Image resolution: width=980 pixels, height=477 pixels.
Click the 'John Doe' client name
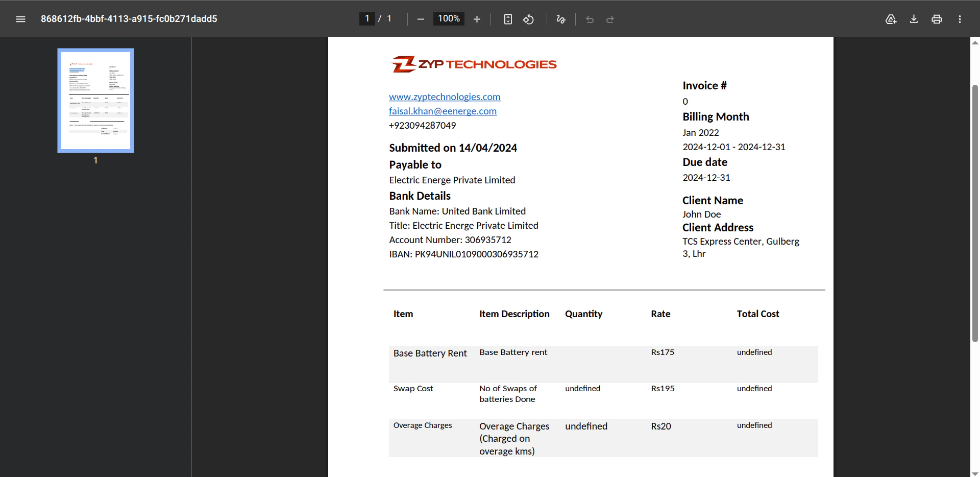point(701,214)
